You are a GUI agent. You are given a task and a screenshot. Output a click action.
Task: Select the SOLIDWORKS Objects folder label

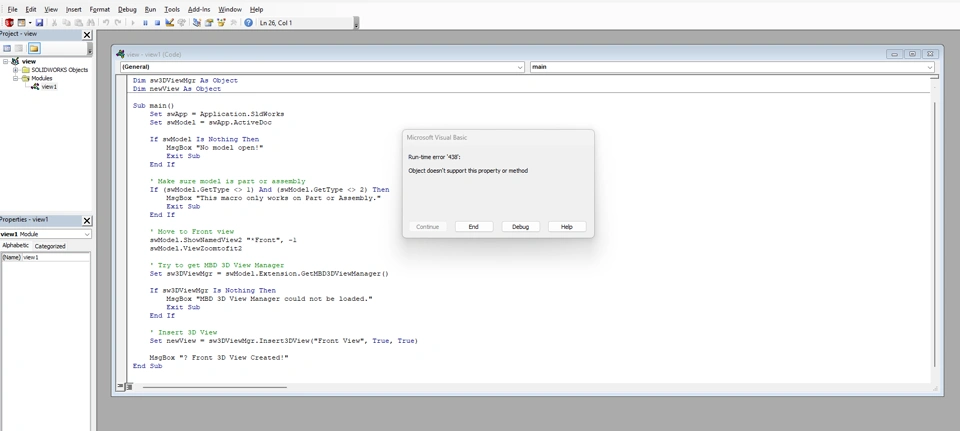click(59, 70)
